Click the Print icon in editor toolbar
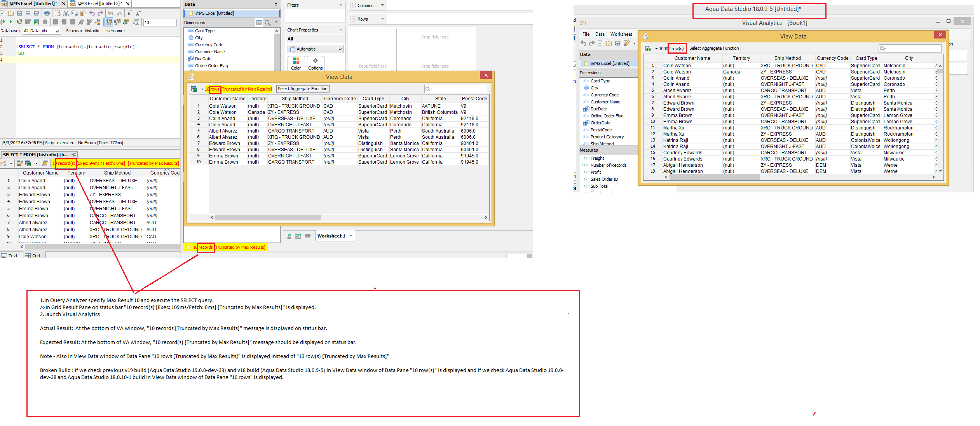Image resolution: width=980 pixels, height=426 pixels. (x=47, y=13)
